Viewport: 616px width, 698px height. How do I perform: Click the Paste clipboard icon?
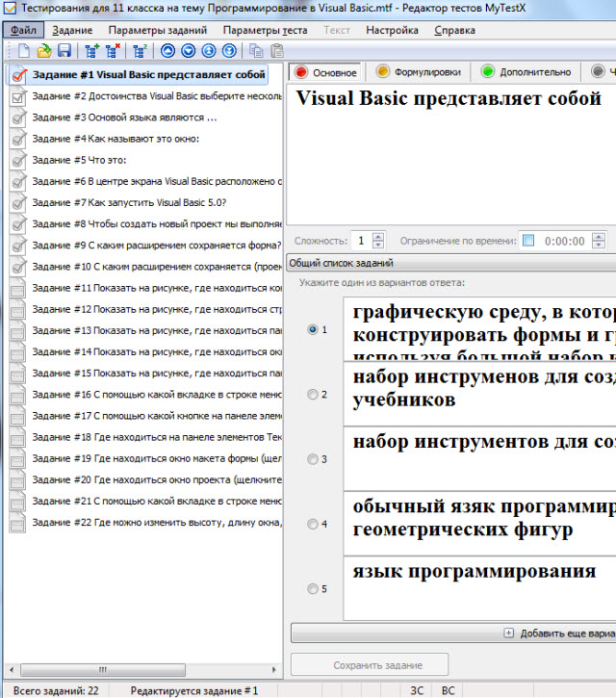[x=277, y=51]
